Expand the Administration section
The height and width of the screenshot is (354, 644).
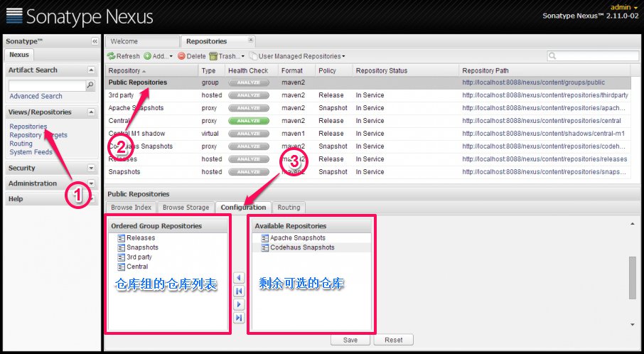click(91, 183)
